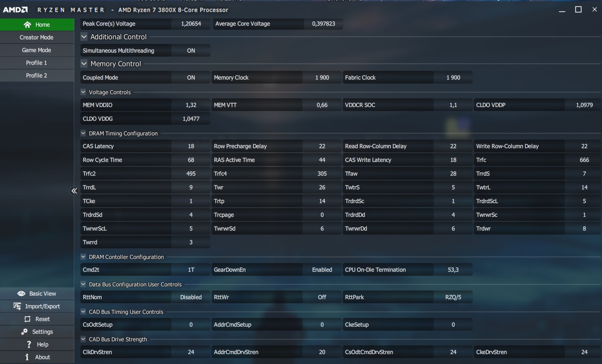Click the Import/Export icon

click(x=17, y=306)
